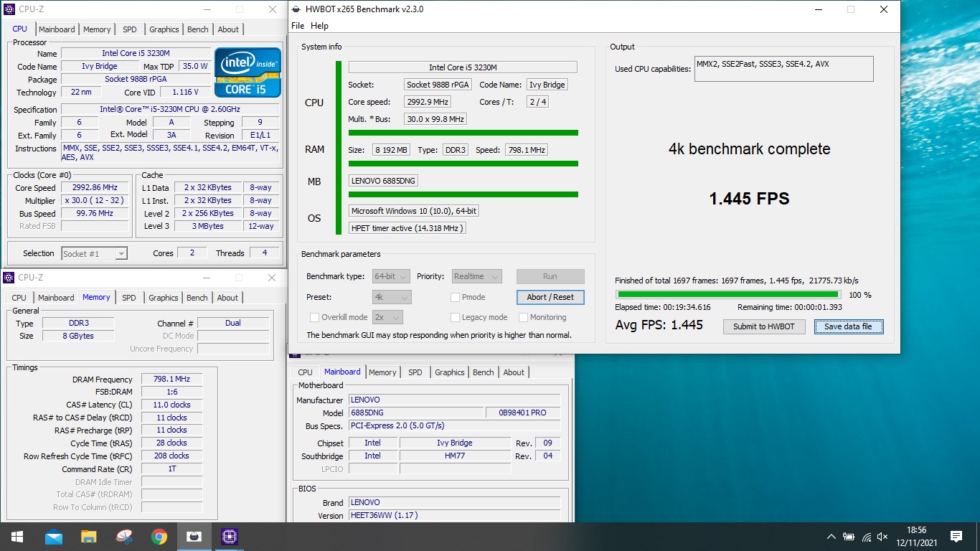The image size is (980, 551).
Task: Toggle the Monitoring checkbox
Action: click(524, 317)
